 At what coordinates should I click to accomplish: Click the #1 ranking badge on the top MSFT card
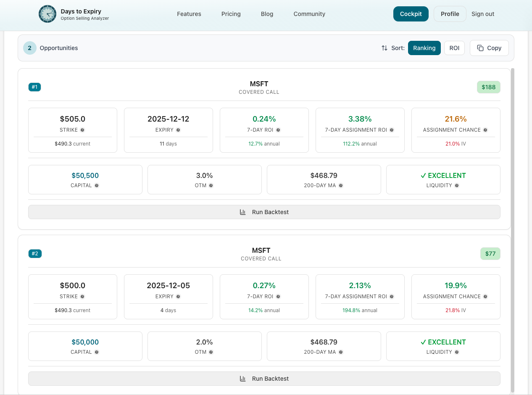pos(34,87)
